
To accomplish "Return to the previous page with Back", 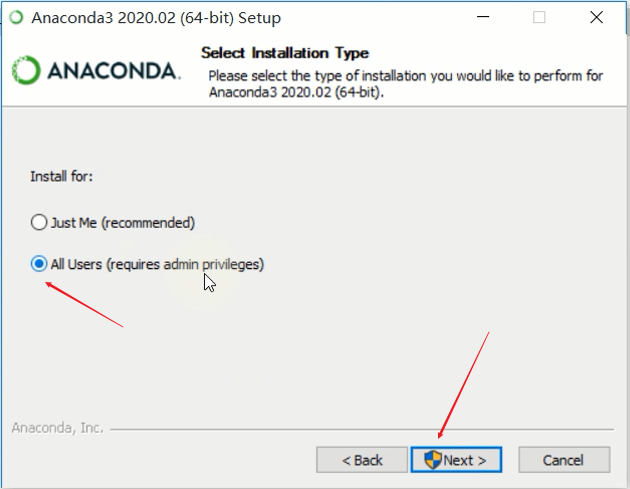I will (362, 460).
